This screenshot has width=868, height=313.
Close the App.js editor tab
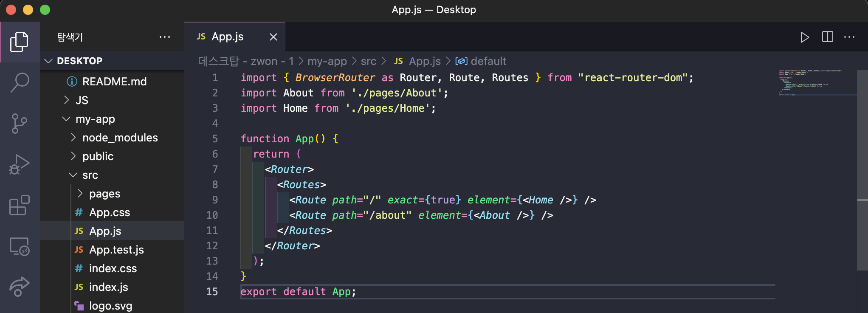273,37
